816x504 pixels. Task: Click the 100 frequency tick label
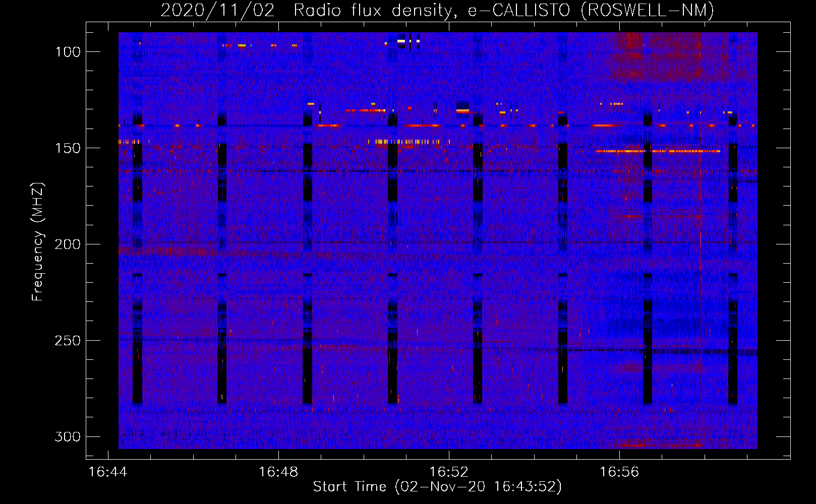point(68,52)
